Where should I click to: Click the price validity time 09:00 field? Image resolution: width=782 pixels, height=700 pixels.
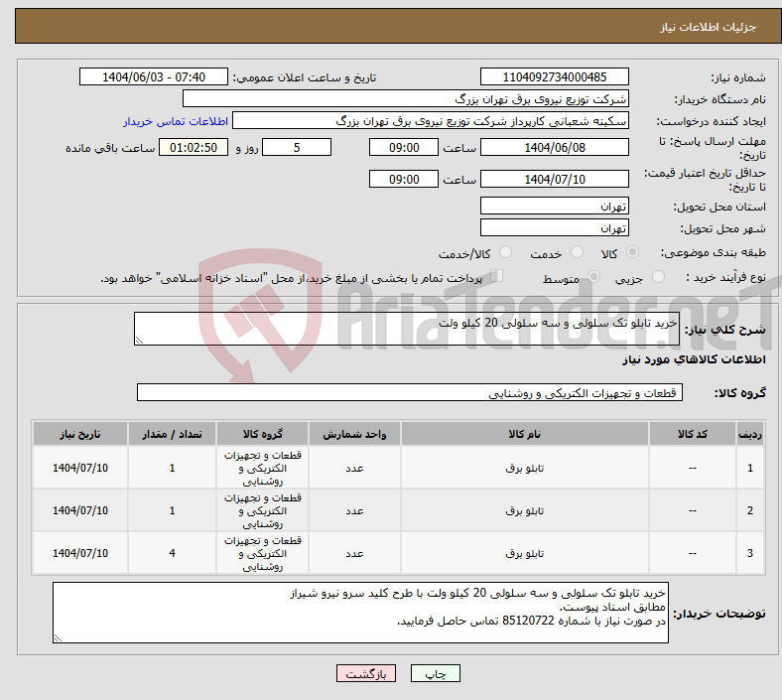coord(404,179)
